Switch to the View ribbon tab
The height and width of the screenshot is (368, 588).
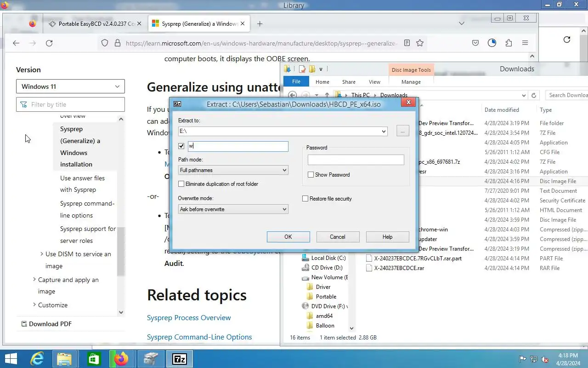pyautogui.click(x=375, y=82)
